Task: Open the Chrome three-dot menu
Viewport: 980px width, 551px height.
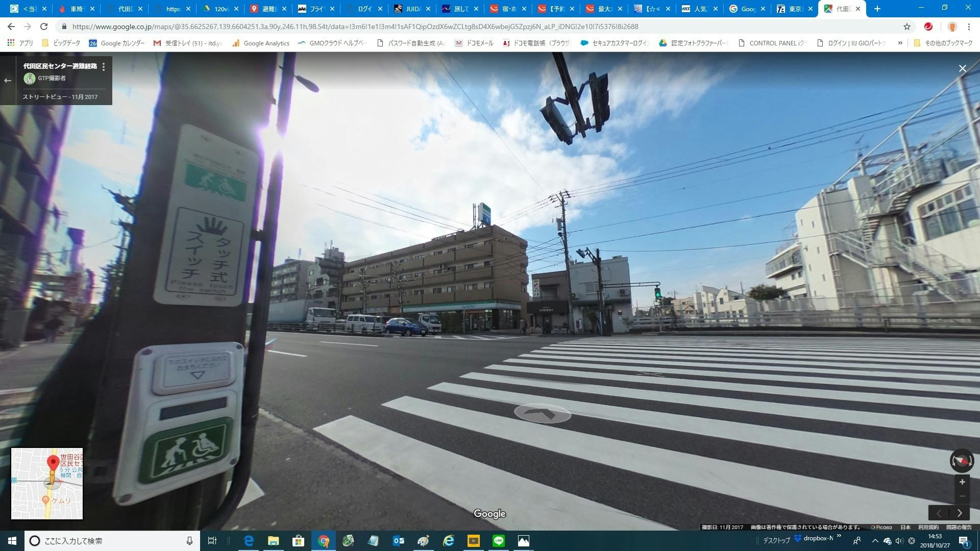Action: (x=969, y=27)
